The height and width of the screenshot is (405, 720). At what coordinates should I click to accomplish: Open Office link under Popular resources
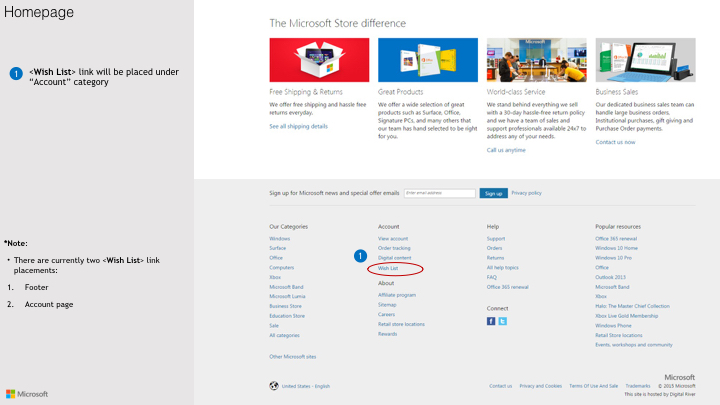(602, 268)
